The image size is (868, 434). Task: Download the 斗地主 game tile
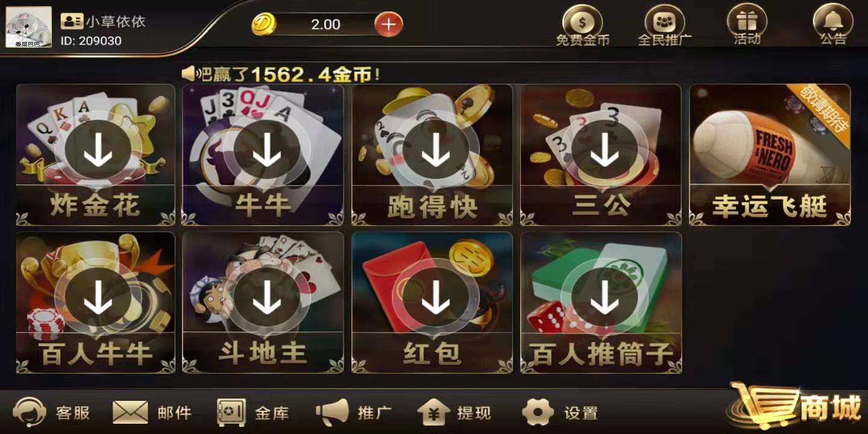[x=263, y=303]
